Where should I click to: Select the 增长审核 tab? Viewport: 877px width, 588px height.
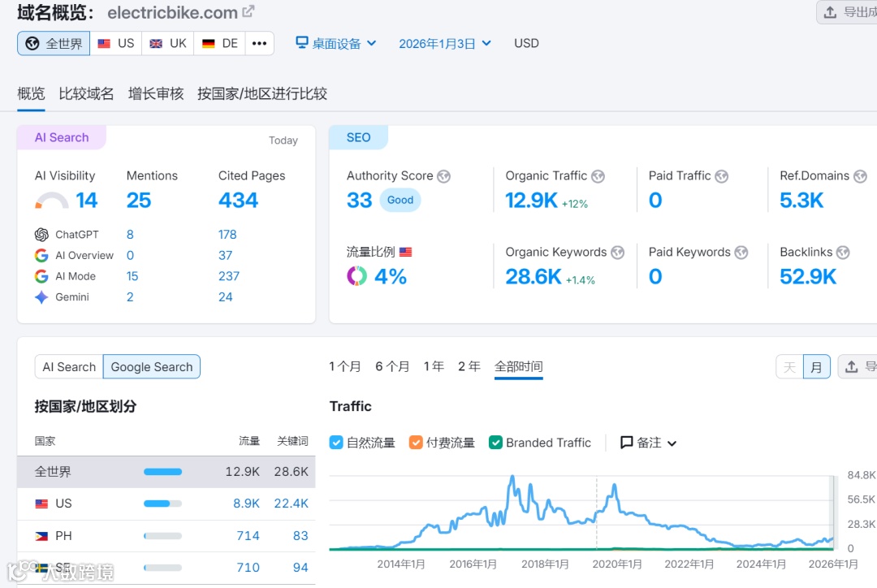[x=155, y=93]
